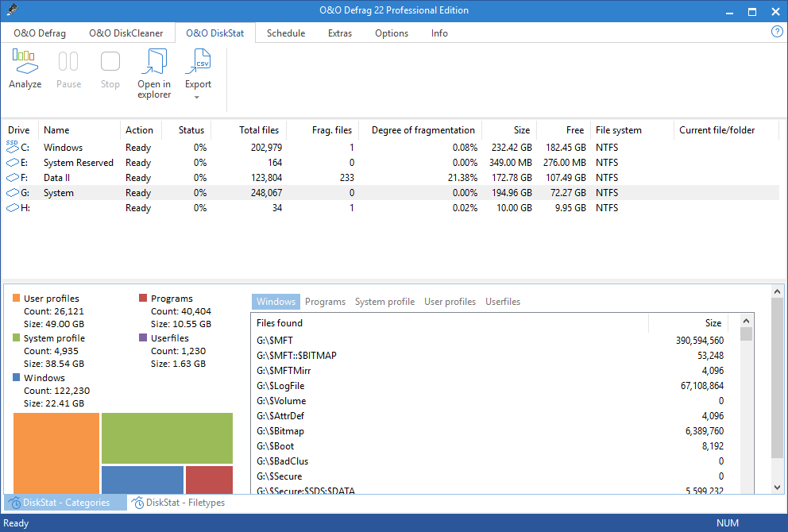Switch to DiskStat - Filetypes view
Viewport: 788px width, 532px height.
click(179, 503)
